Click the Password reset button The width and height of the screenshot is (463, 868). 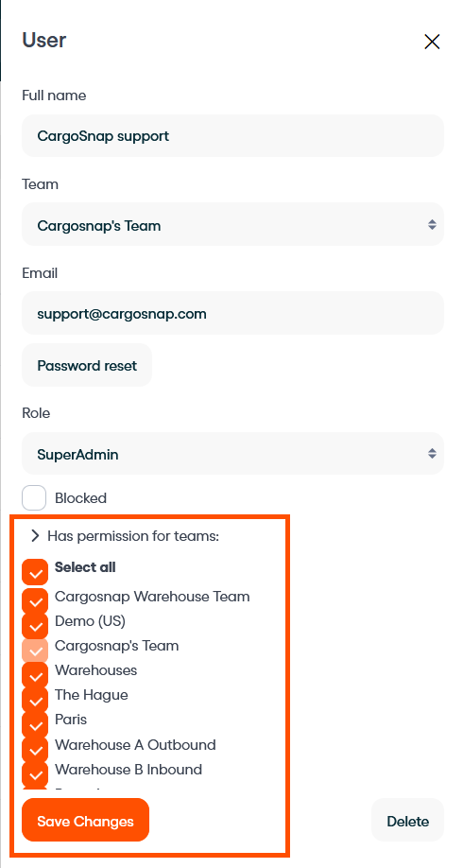87,365
